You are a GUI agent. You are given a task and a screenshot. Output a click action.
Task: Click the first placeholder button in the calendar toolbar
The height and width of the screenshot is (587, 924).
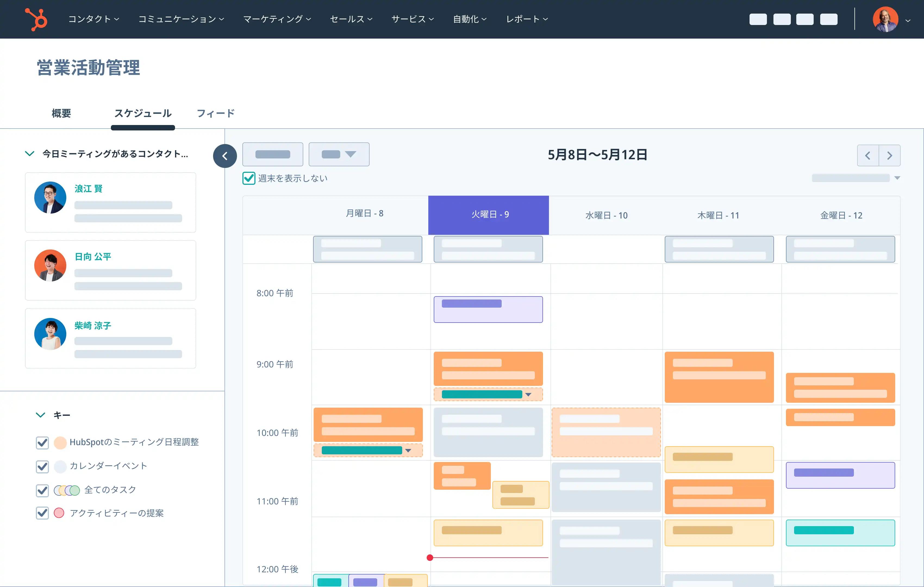(273, 154)
